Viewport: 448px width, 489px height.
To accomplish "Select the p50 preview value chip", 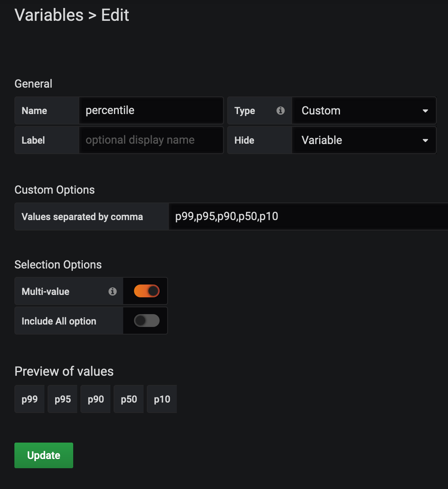I will tap(128, 399).
